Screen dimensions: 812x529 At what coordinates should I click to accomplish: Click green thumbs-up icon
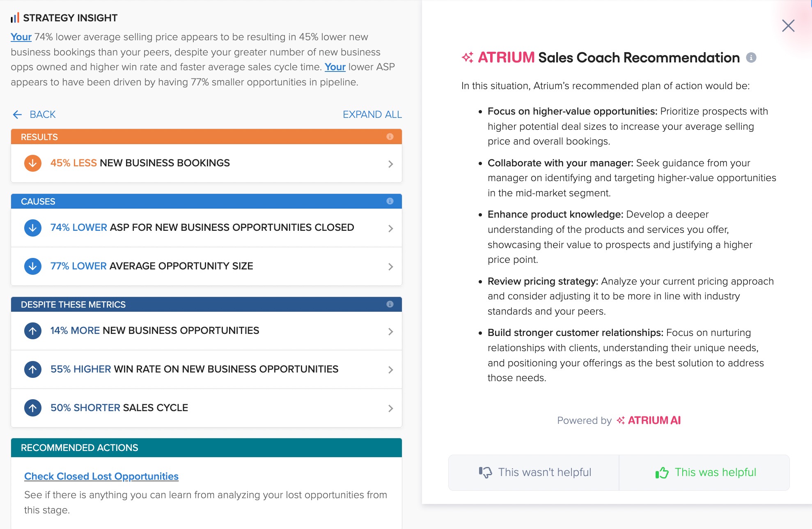click(x=662, y=473)
